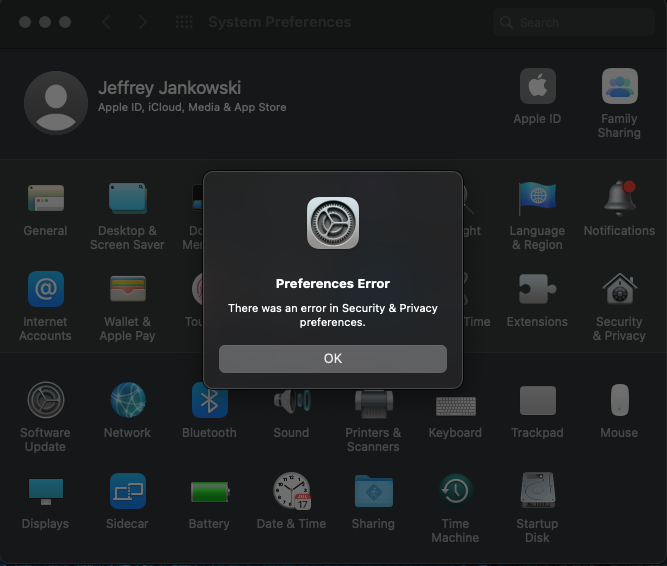
Task: Click OK in Preferences Error dialog
Action: tap(333, 358)
